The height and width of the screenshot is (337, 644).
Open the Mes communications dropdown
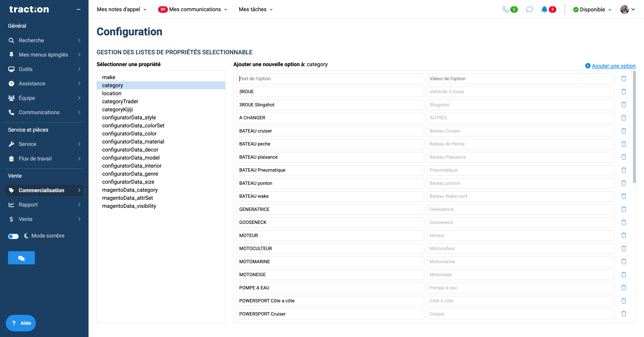[x=193, y=9]
